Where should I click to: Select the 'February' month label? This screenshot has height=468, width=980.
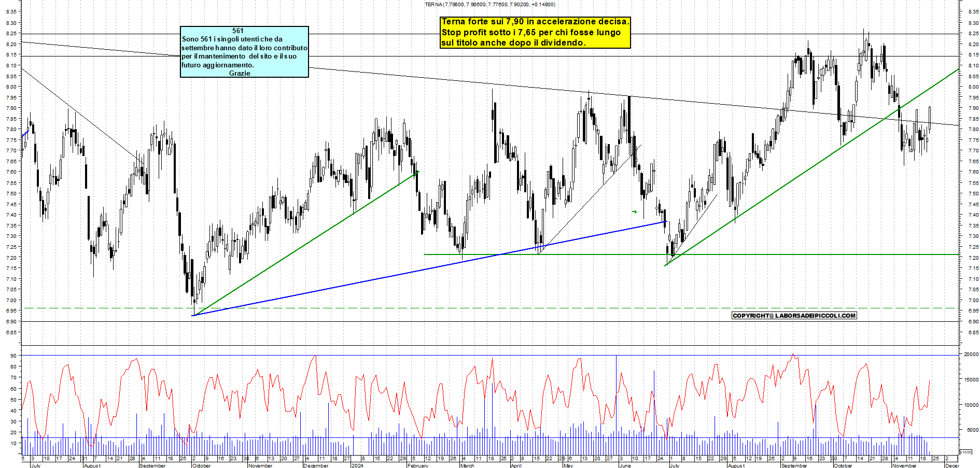click(x=417, y=465)
